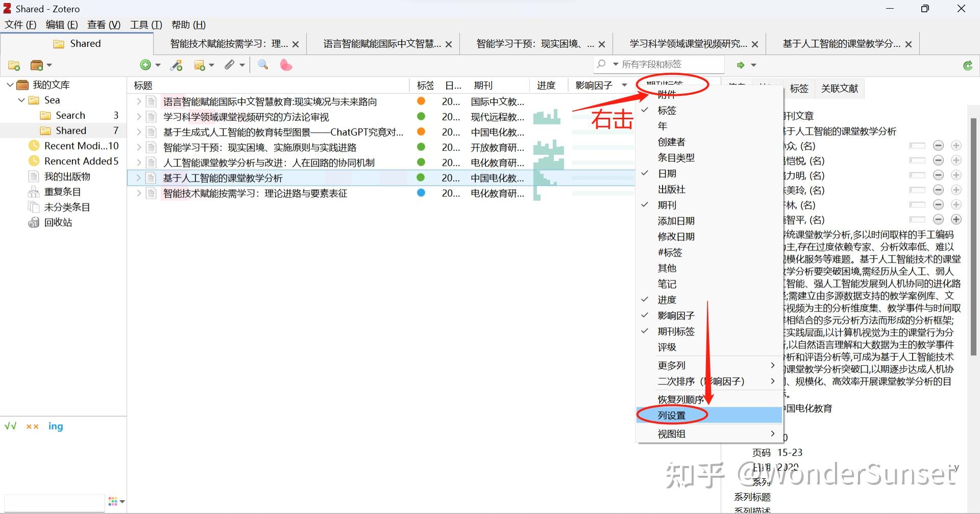The image size is (980, 514).
Task: Add a creator with the plus button
Action: 957,219
